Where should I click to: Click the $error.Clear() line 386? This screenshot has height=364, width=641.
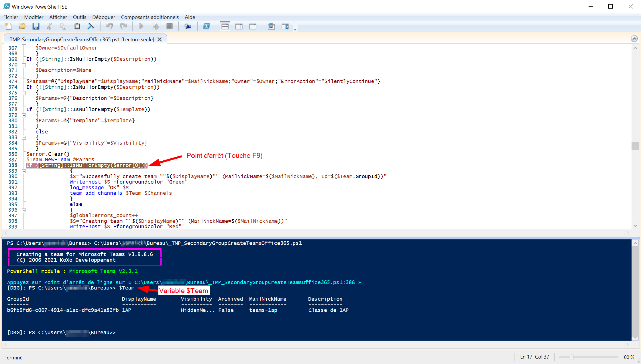(x=48, y=154)
